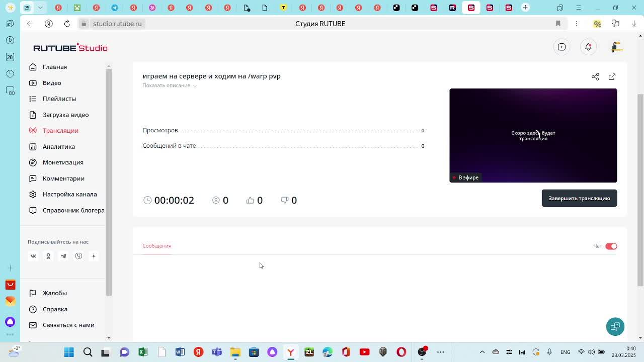The image size is (644, 362).
Task: Show hidden tray icons chevron
Action: (482, 352)
